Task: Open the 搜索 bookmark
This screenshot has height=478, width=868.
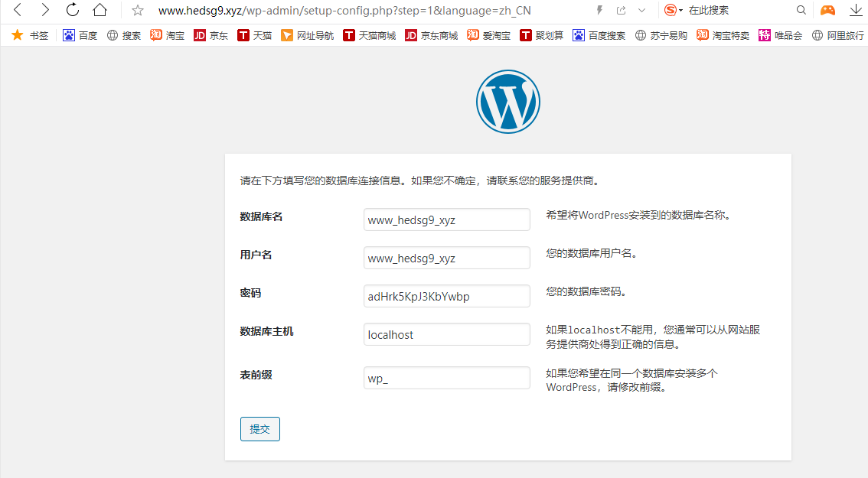Action: pyautogui.click(x=123, y=35)
